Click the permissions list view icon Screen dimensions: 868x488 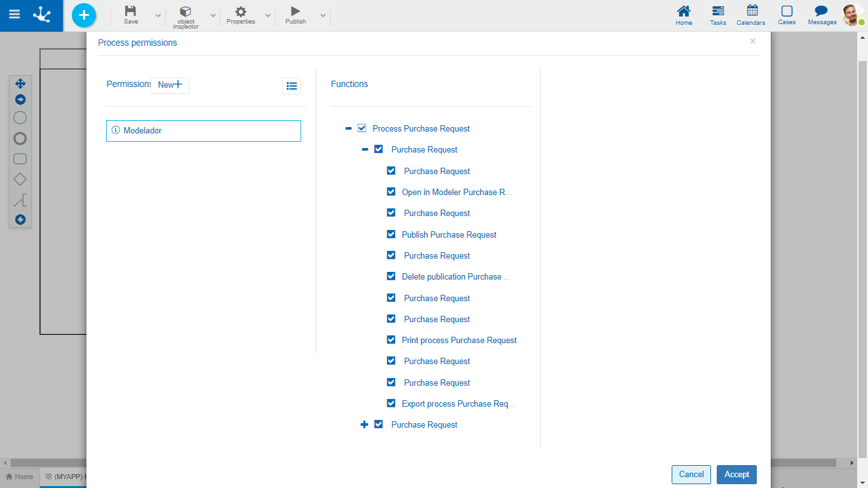[x=292, y=86]
